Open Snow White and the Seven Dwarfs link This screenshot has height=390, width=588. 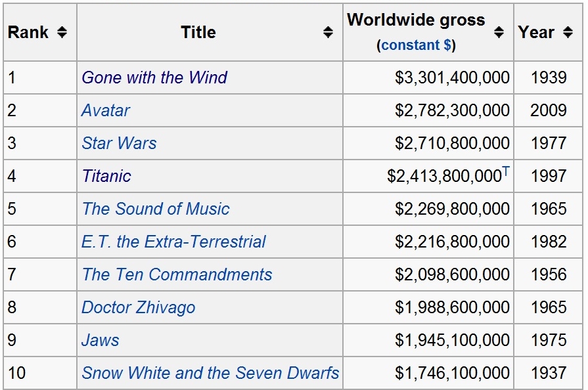click(210, 373)
